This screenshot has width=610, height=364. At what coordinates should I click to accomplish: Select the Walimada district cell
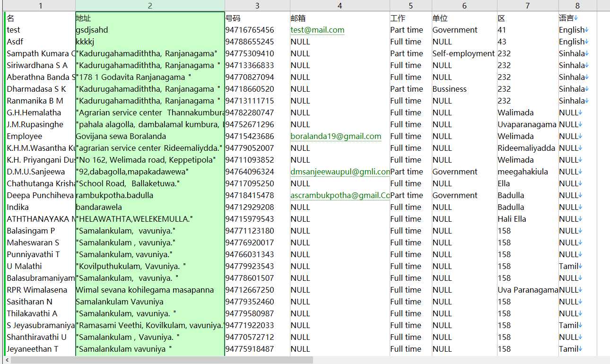click(x=528, y=113)
